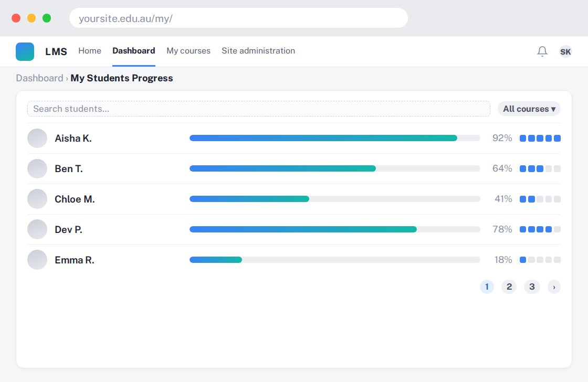Click the 92% value
Viewport: 588px width, 382px height.
tap(502, 139)
